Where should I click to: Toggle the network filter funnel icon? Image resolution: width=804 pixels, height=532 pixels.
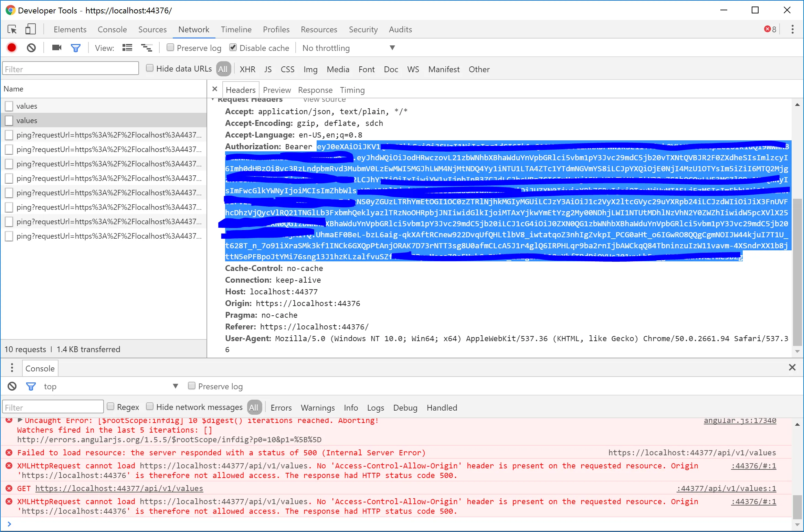tap(76, 48)
